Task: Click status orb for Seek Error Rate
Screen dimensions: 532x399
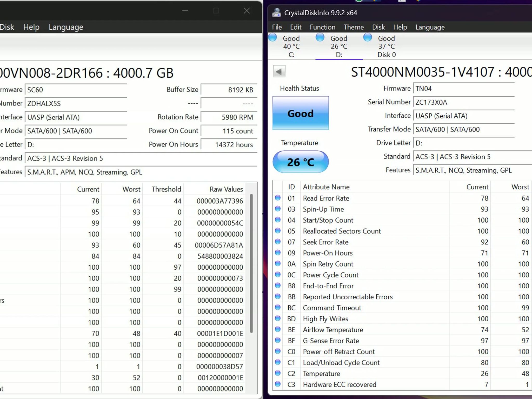Action: [x=278, y=242]
